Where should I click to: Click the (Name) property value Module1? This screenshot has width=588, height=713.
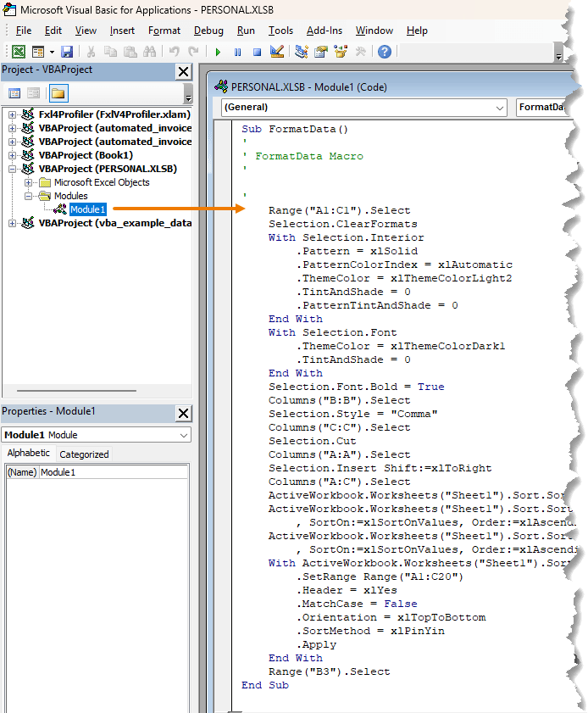pos(114,472)
